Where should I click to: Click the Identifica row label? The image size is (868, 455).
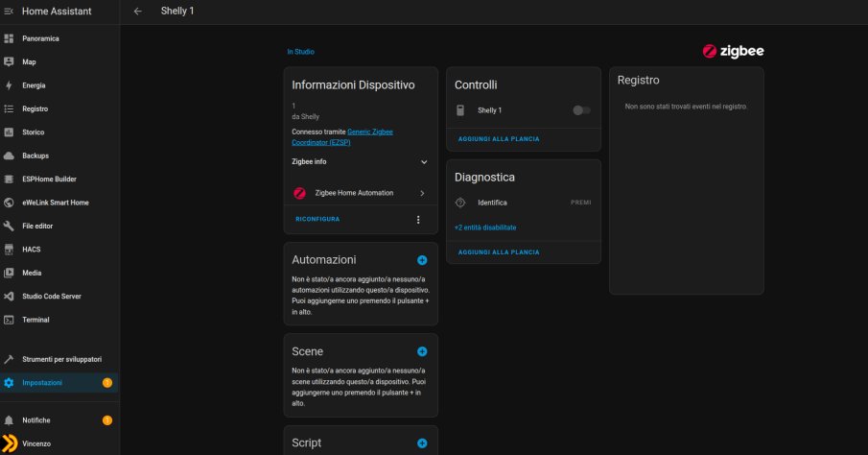(x=492, y=203)
